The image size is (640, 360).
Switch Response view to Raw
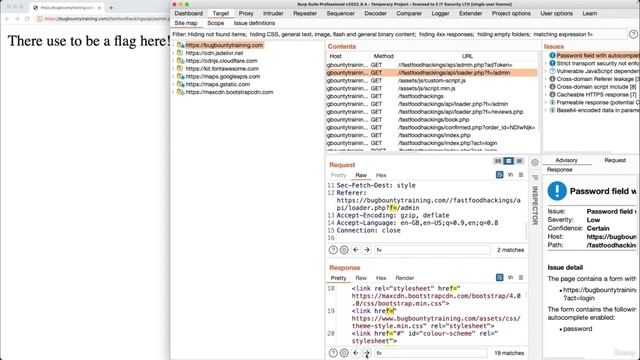pyautogui.click(x=361, y=278)
